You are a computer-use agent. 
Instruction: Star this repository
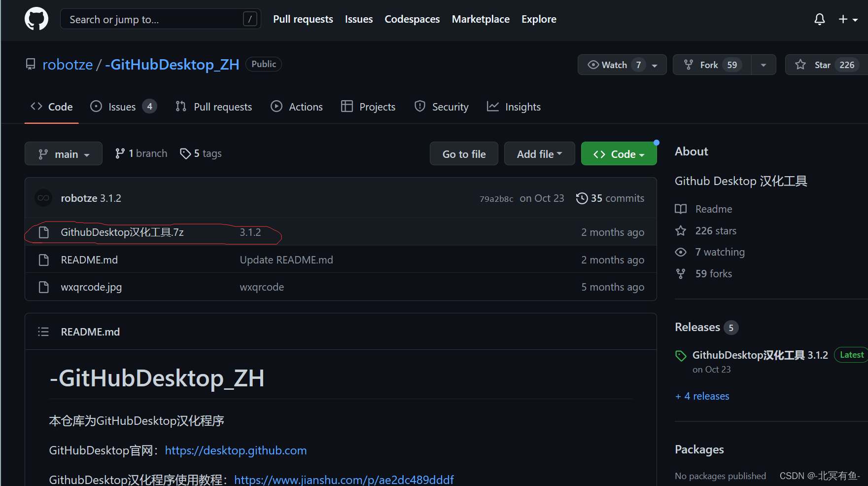[826, 65]
